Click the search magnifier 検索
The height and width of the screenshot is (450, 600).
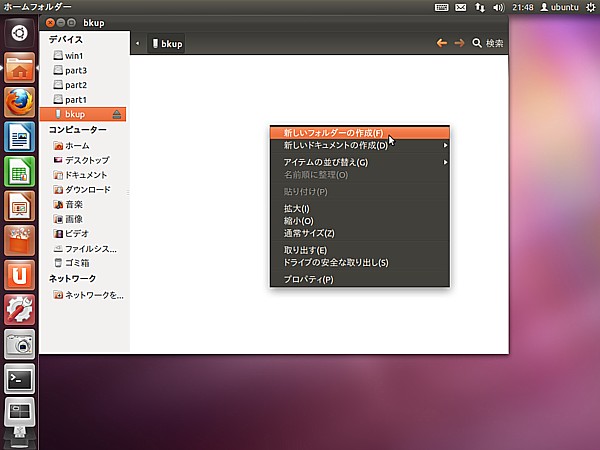(488, 43)
